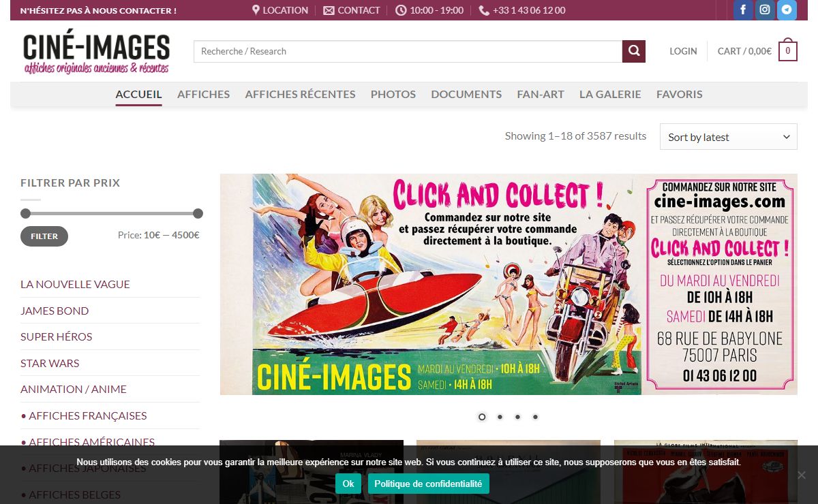The height and width of the screenshot is (504, 818).
Task: Select the third banner slider dot
Action: [517, 417]
